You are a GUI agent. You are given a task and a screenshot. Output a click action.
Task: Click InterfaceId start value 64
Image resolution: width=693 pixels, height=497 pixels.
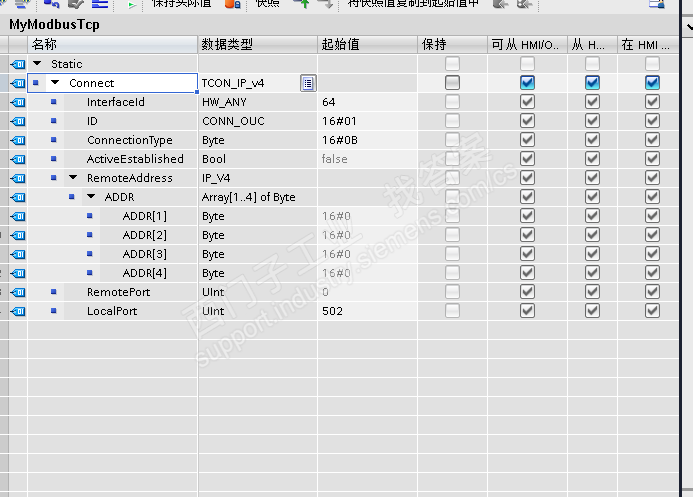(x=329, y=102)
